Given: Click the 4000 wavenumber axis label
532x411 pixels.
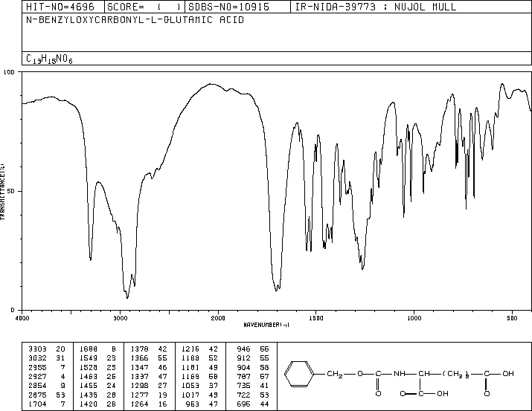Looking at the screenshot, I should point(22,318).
